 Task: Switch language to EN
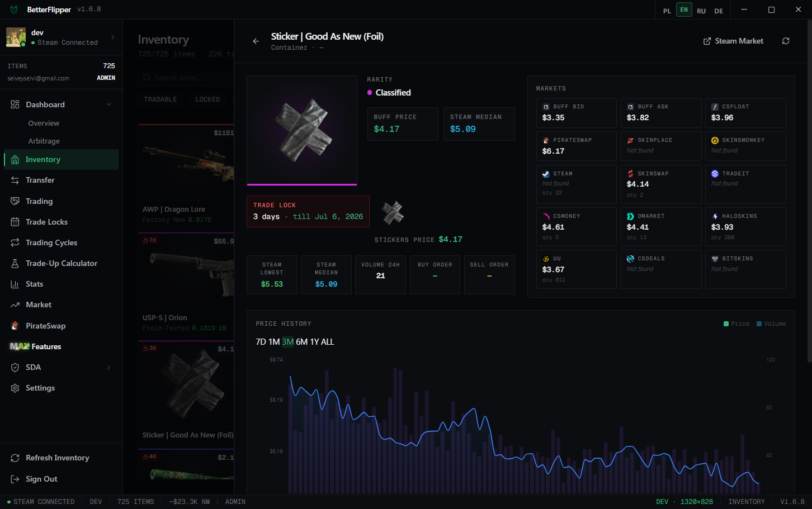point(684,9)
